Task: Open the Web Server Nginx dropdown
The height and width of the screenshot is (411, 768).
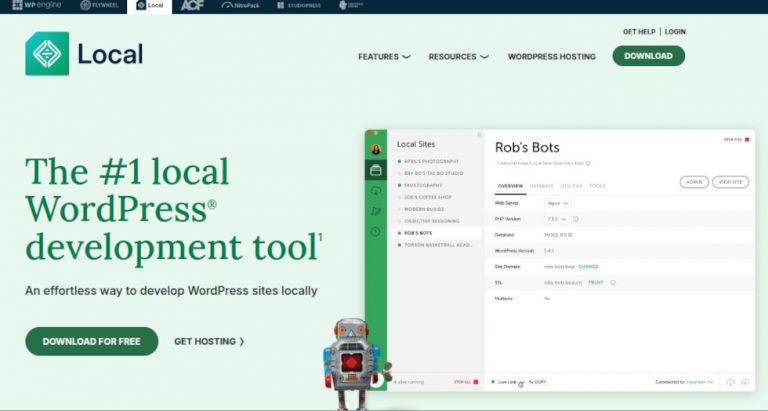Action: click(x=557, y=203)
